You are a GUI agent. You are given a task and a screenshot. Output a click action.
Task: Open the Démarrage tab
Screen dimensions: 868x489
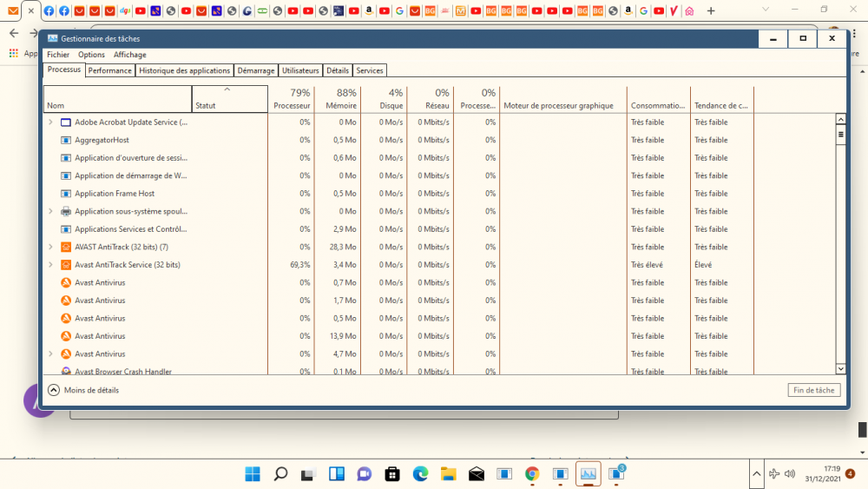[x=256, y=70]
